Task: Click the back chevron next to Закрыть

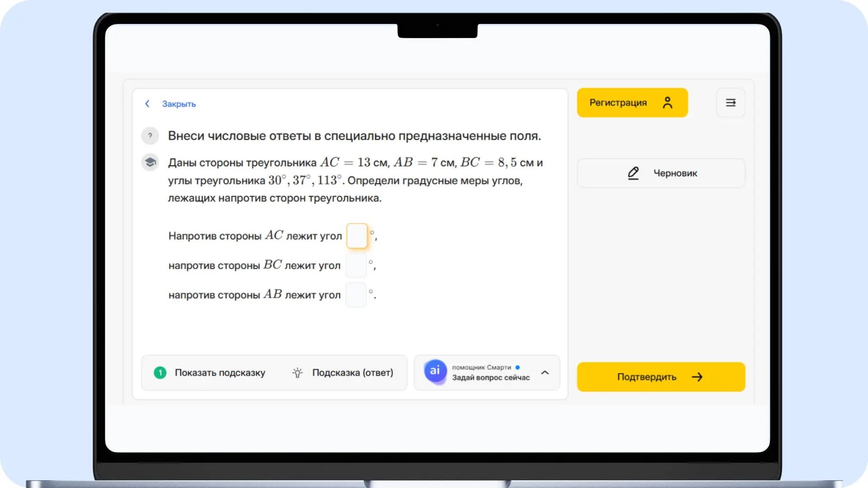Action: [147, 104]
